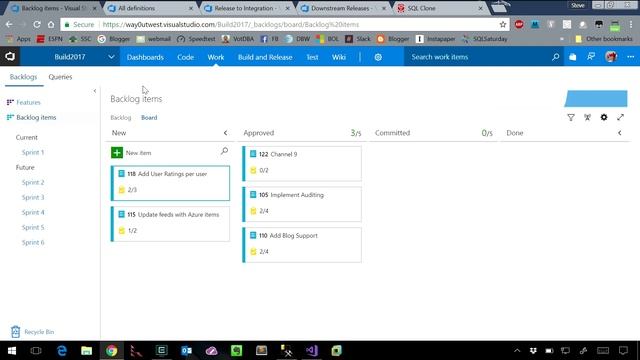Click the Task View taskbar icon
The height and width of the screenshot is (360, 640).
pos(36,351)
